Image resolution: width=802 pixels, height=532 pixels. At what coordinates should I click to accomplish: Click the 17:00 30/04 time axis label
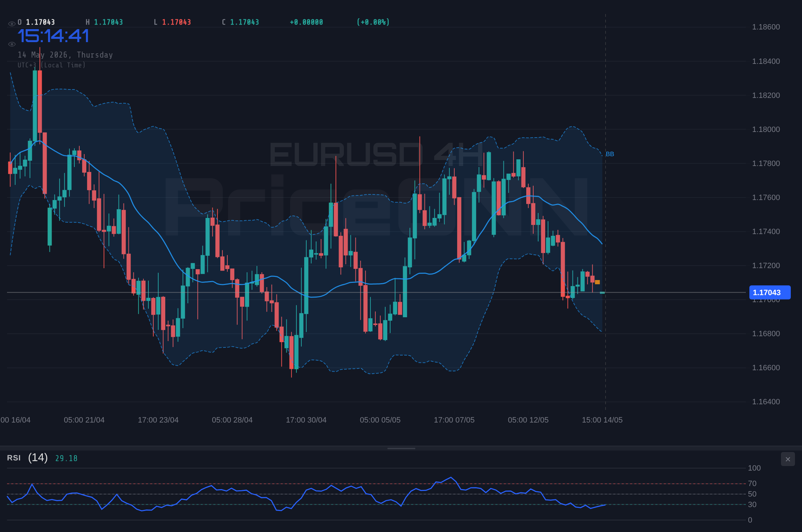[x=306, y=420]
